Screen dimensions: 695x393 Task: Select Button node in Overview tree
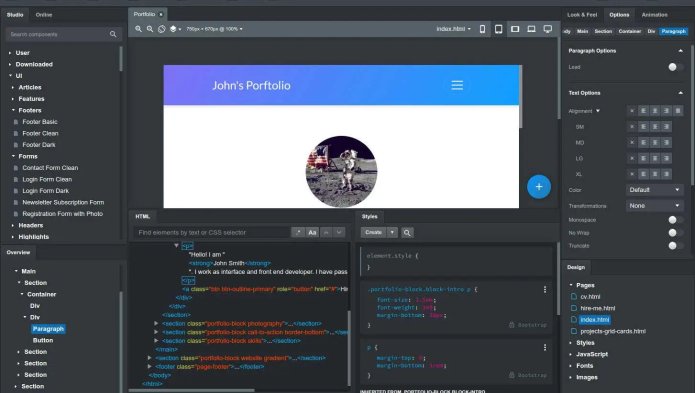point(43,340)
